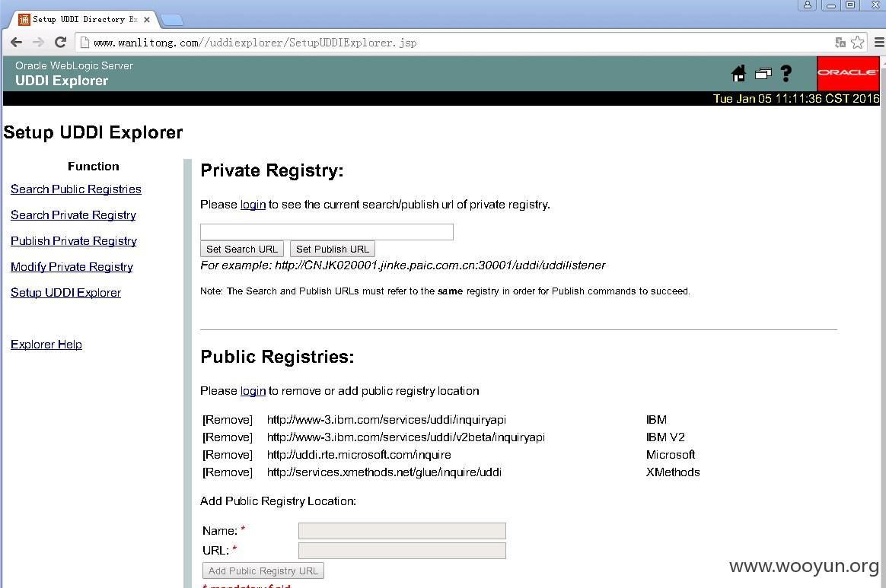Open the Chrome menu hamburger icon
886x588 pixels.
point(879,43)
